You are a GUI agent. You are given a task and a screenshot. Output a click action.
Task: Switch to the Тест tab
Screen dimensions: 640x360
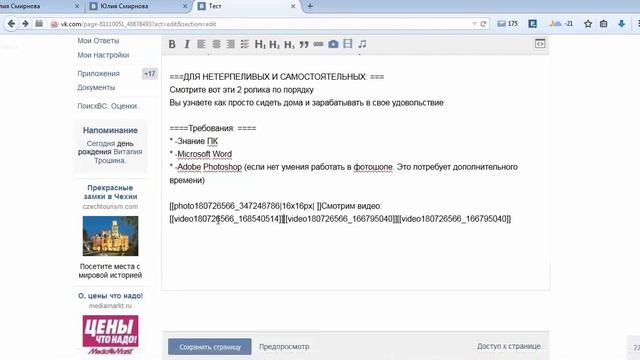click(247, 6)
